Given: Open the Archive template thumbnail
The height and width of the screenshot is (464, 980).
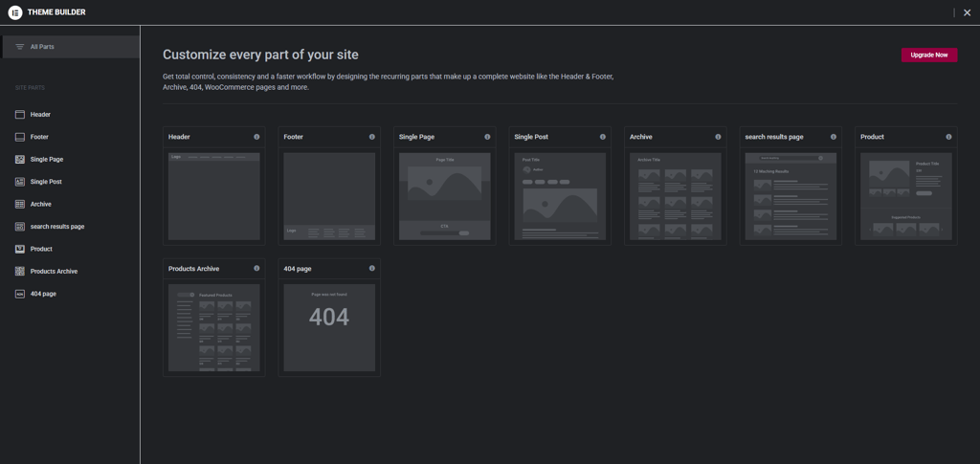Looking at the screenshot, I should 676,196.
